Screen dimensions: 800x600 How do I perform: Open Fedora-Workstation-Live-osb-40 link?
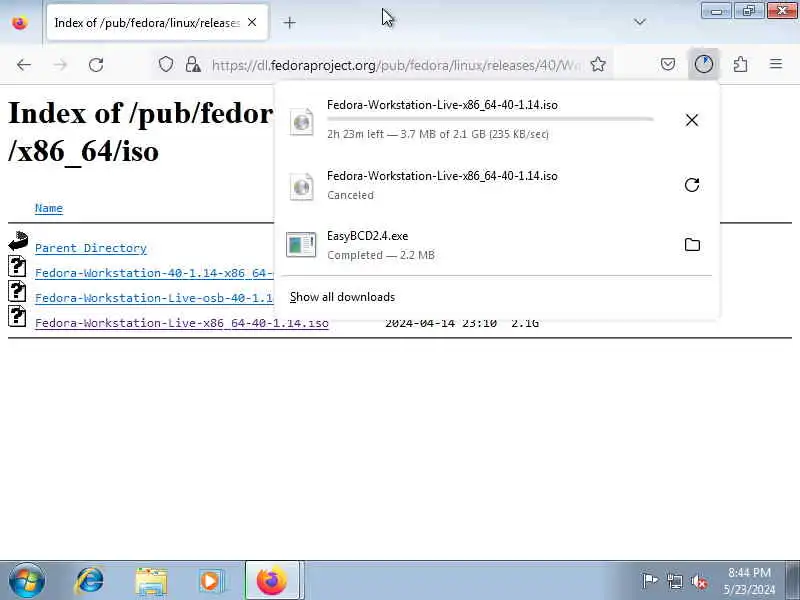(154, 298)
